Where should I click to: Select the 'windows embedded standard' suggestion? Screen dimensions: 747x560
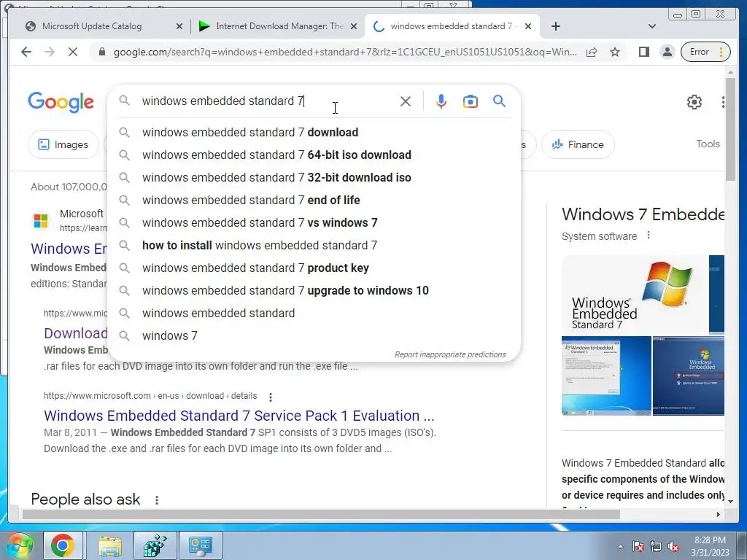point(314,314)
